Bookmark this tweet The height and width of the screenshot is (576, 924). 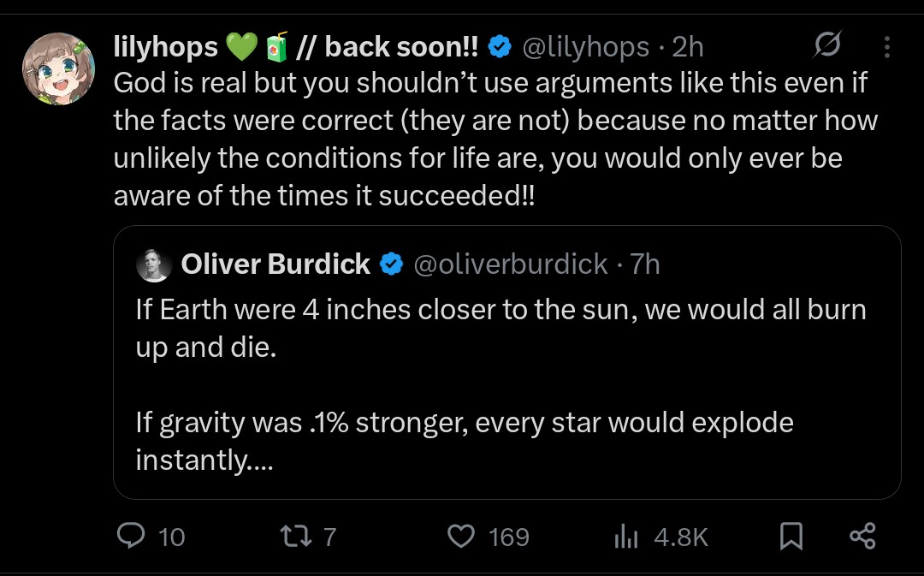(791, 536)
